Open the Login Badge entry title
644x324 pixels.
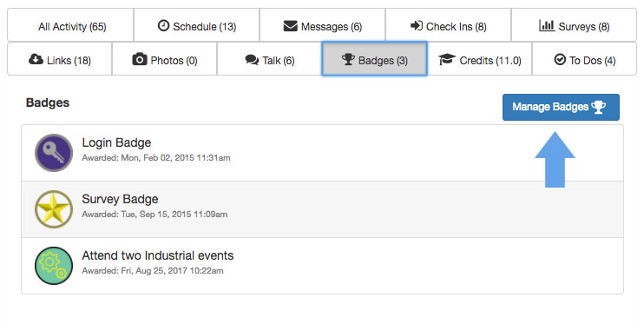[116, 142]
